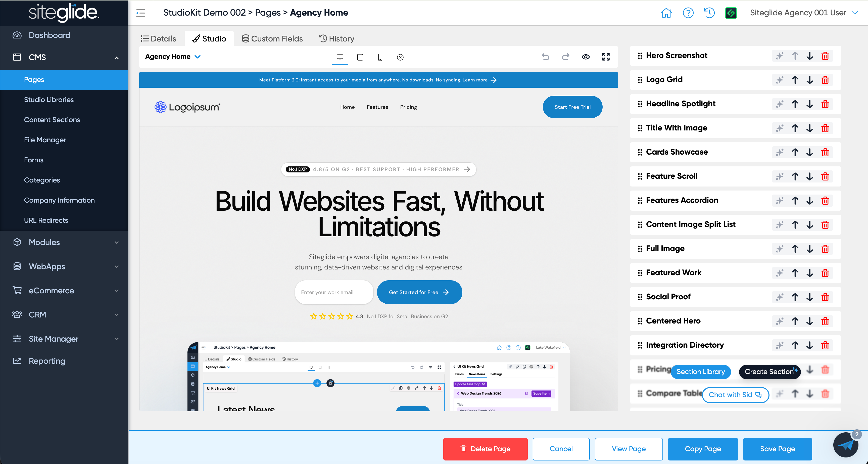Open the help question mark icon
This screenshot has height=464, width=868.
tap(688, 13)
